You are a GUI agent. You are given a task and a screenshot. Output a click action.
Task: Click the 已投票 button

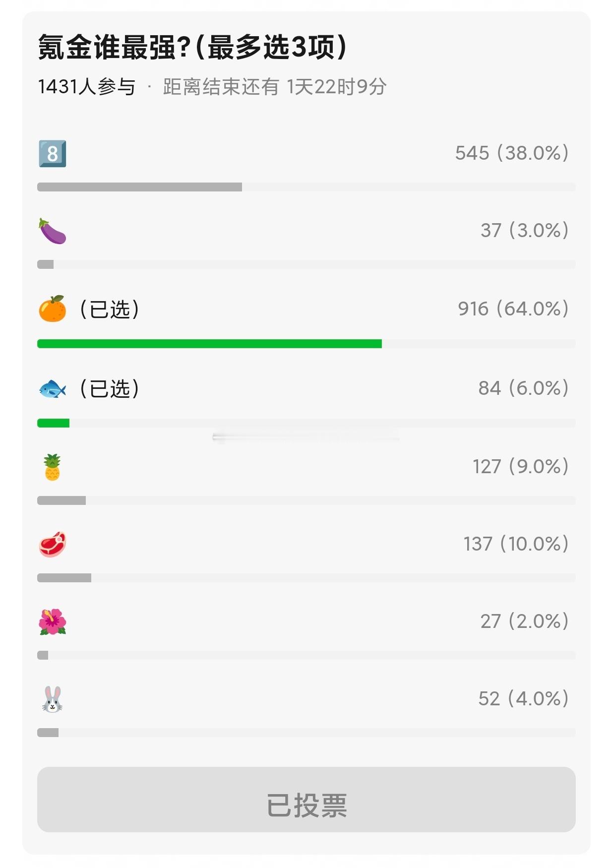pyautogui.click(x=306, y=800)
